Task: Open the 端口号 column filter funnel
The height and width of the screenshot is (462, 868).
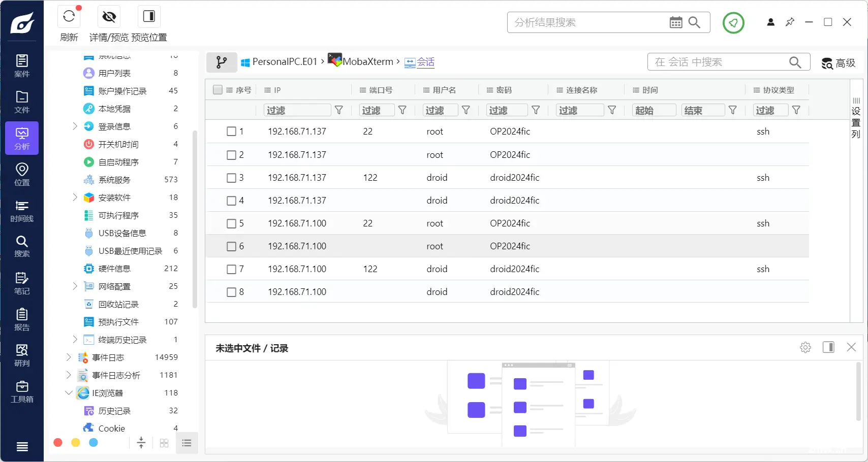Action: 402,110
